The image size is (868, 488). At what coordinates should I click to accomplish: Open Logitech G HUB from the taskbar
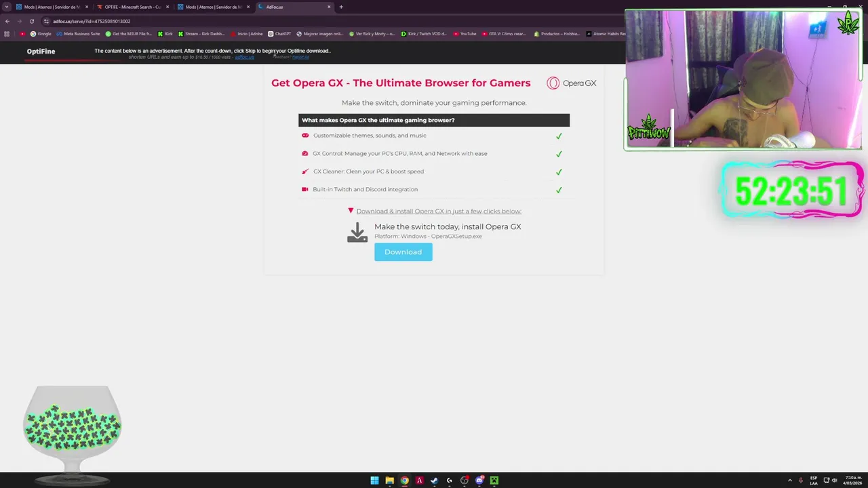tap(449, 481)
